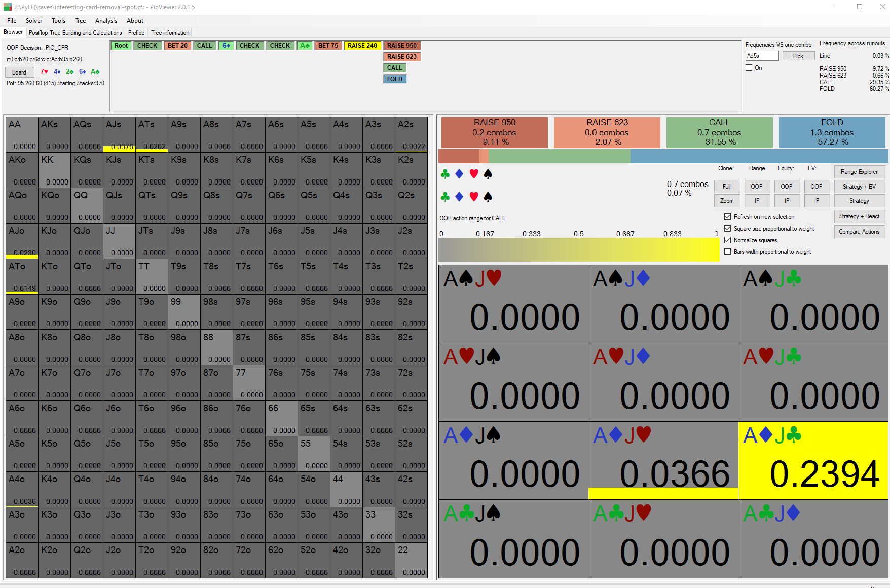Switch to Postflop Tree Building and Calculations tab
The width and height of the screenshot is (890, 588).
[75, 33]
